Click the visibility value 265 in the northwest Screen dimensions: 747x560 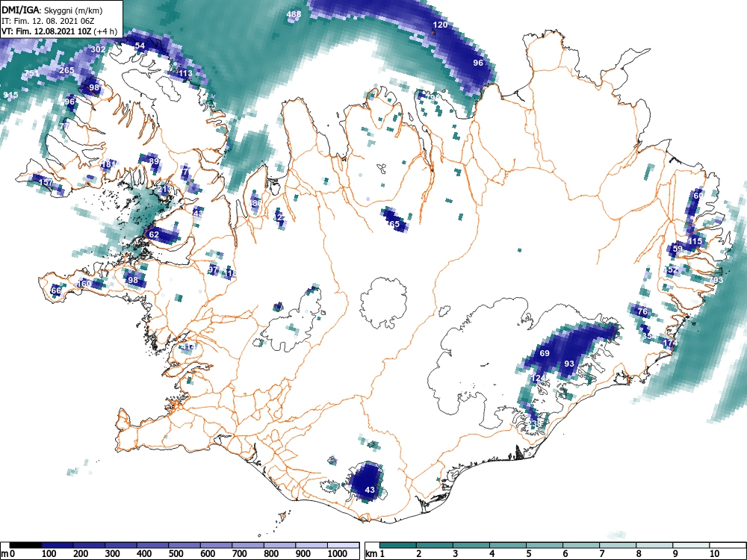coord(66,70)
